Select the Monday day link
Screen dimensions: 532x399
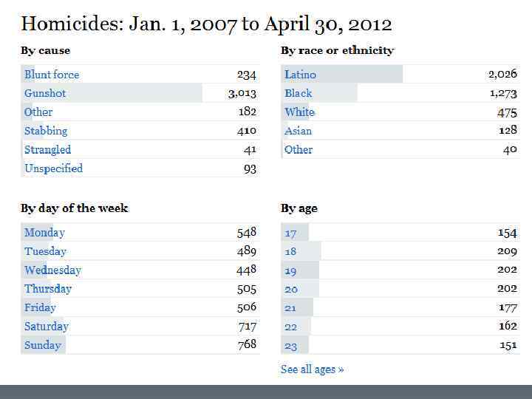(x=44, y=233)
